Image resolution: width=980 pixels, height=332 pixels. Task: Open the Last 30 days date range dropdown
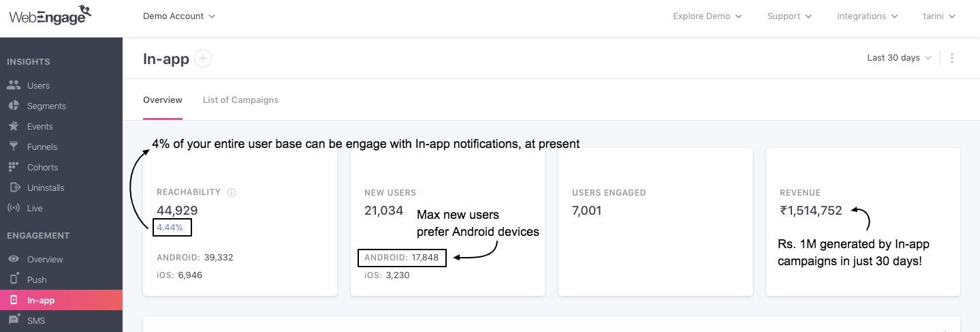899,58
